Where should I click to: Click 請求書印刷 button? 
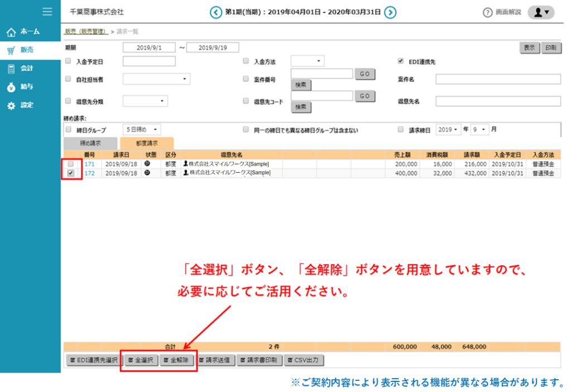tap(259, 360)
